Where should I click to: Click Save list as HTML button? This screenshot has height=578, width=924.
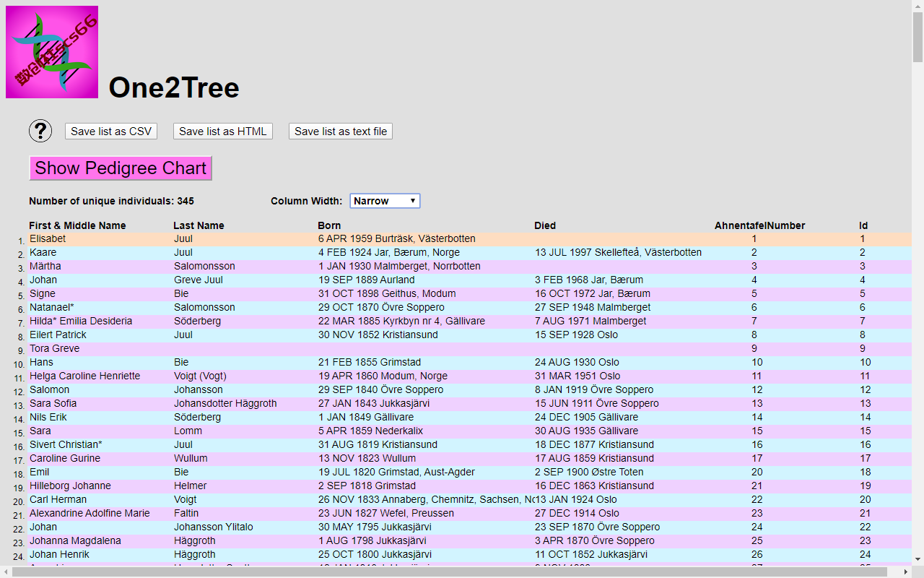point(223,131)
